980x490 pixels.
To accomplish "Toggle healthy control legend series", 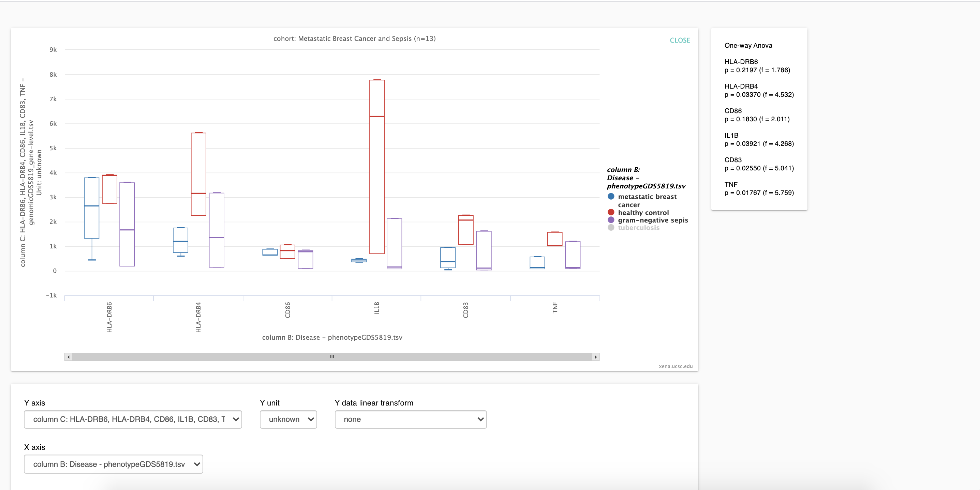I will [x=643, y=213].
